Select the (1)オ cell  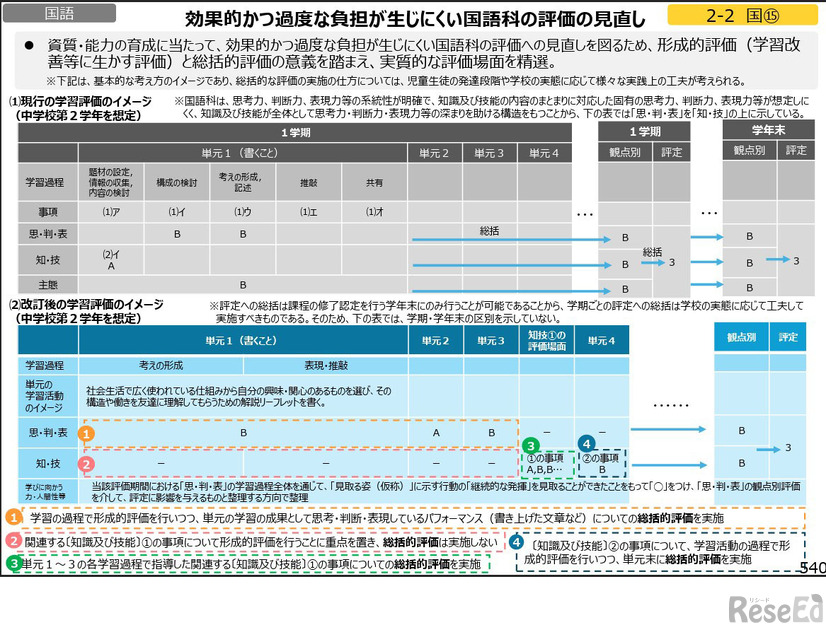point(375,212)
